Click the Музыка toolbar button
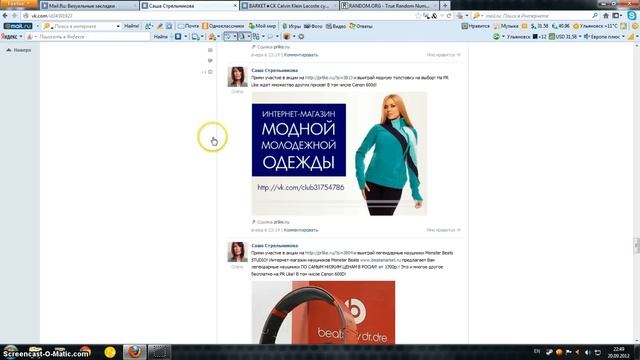This screenshot has width=640, height=360. coord(506,26)
